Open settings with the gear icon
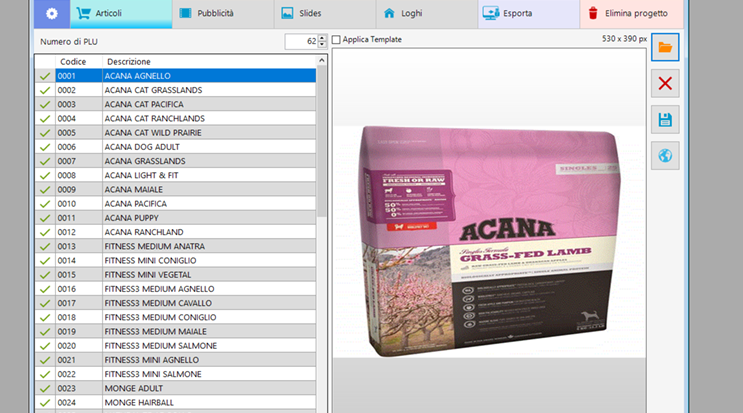Screen dimensions: 743x413 (52, 13)
